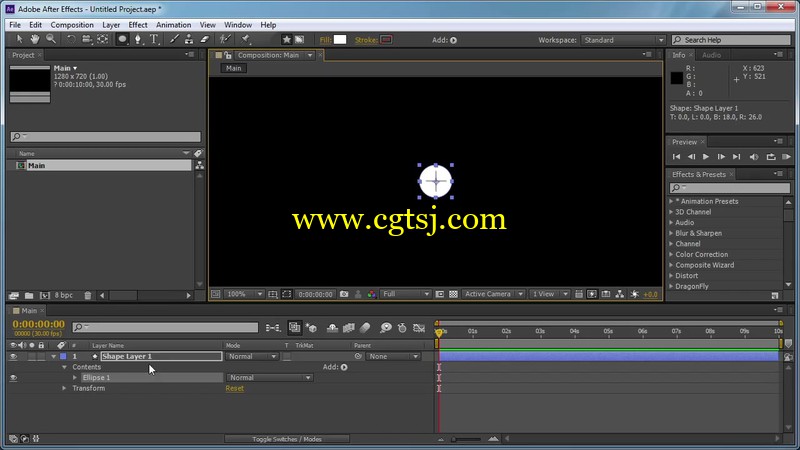Select the Type text tool
This screenshot has height=450, width=800.
(154, 39)
